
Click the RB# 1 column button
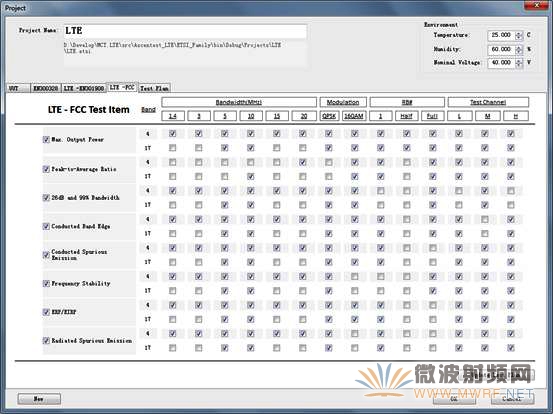[381, 116]
